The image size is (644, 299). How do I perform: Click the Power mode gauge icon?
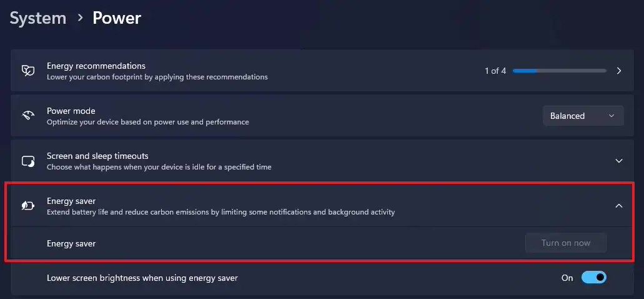tap(28, 116)
